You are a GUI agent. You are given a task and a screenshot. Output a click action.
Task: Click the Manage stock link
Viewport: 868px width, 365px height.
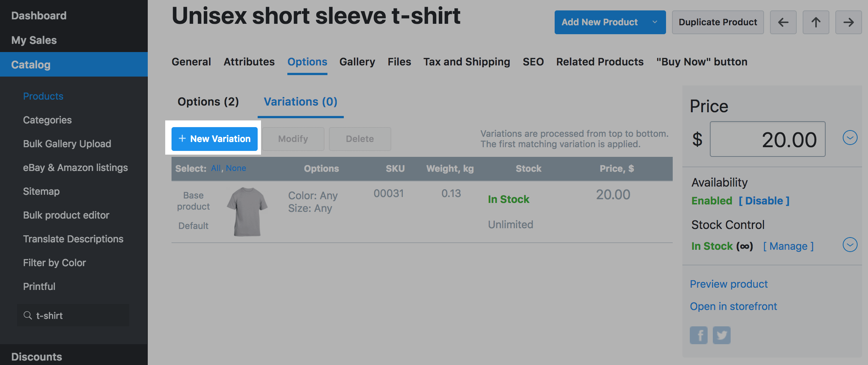(788, 246)
